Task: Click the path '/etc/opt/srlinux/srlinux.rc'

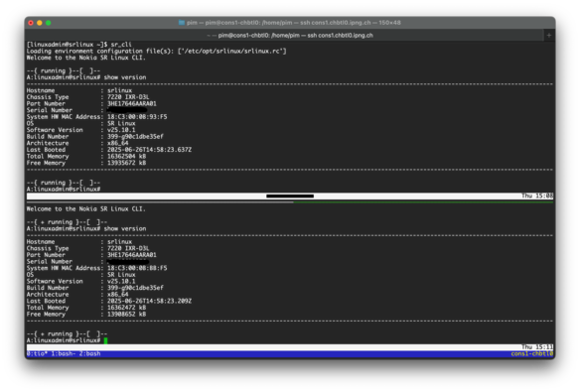Action: tap(231, 51)
